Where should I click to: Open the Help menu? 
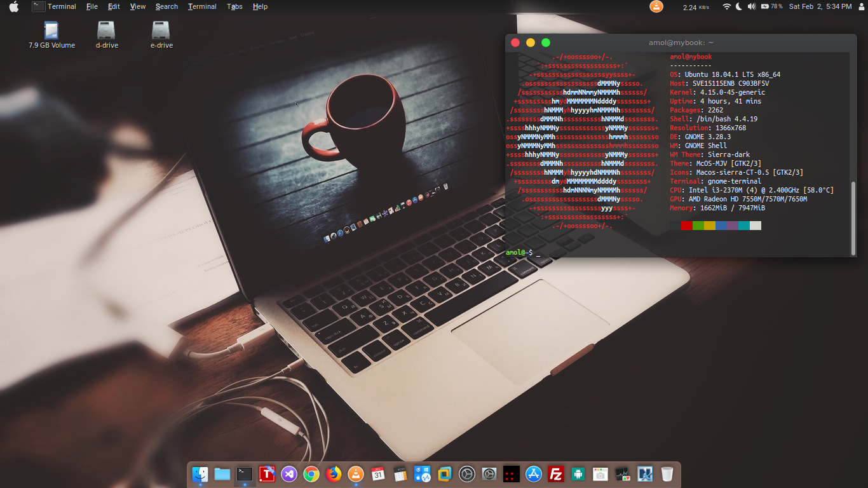point(260,6)
